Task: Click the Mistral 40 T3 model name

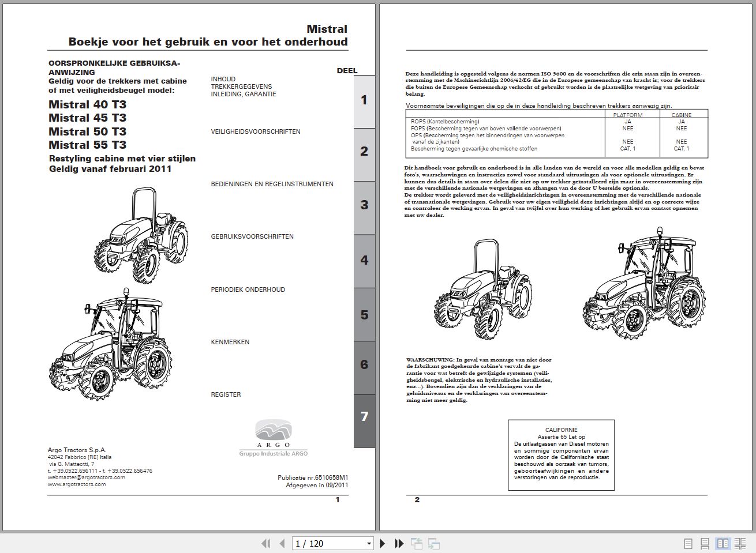Action: (x=87, y=104)
